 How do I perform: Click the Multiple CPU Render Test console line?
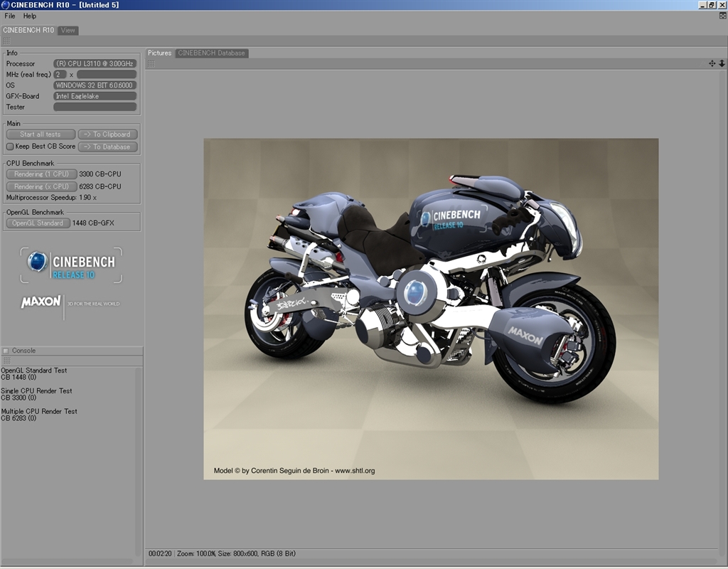click(x=39, y=411)
